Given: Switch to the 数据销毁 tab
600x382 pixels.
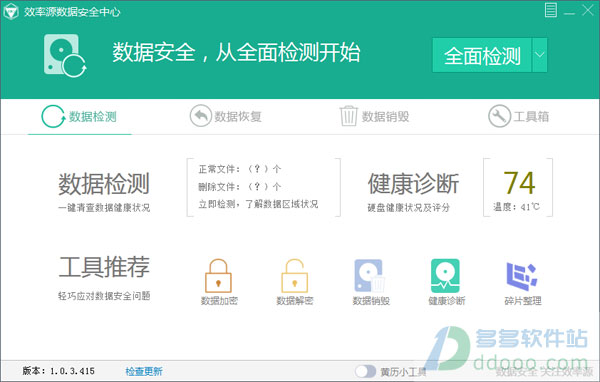Looking at the screenshot, I should (374, 116).
